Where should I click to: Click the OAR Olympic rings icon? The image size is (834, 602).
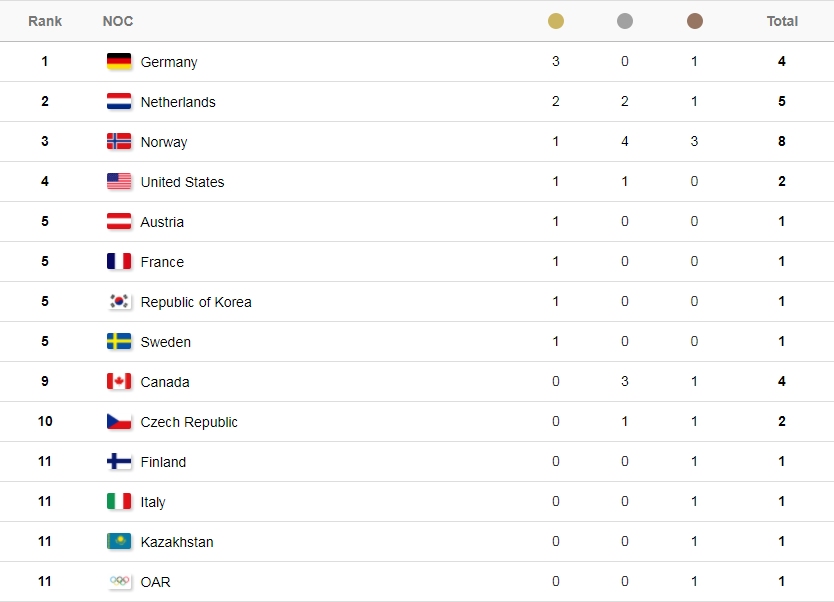click(119, 581)
